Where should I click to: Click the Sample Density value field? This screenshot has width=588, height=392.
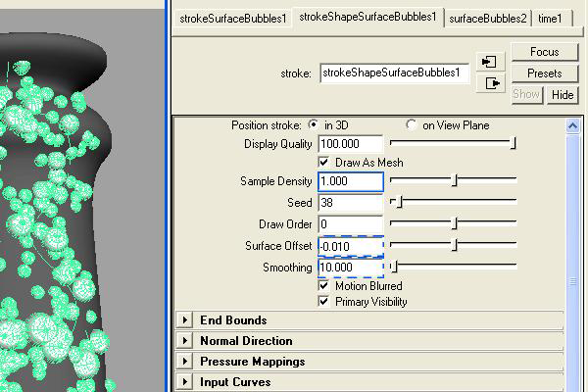pos(351,181)
